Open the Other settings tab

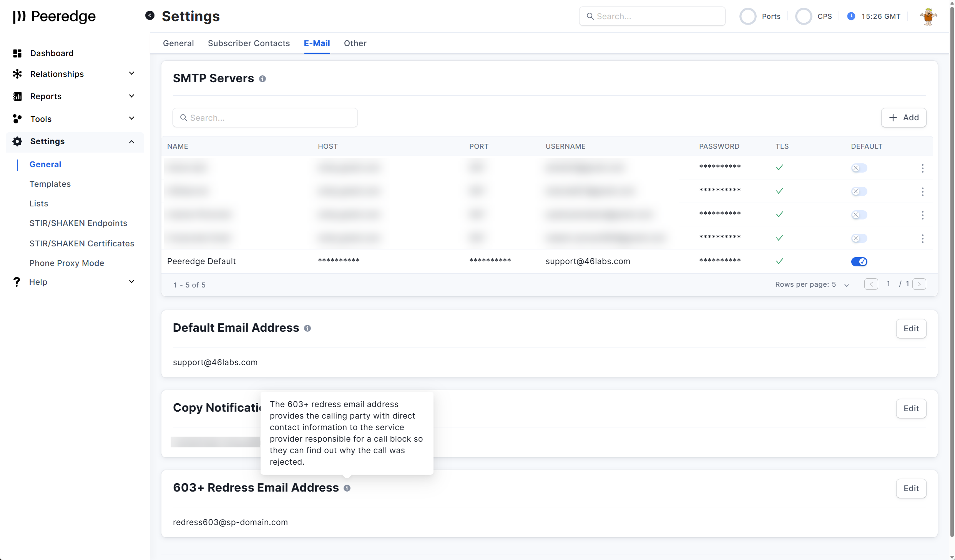(x=355, y=43)
